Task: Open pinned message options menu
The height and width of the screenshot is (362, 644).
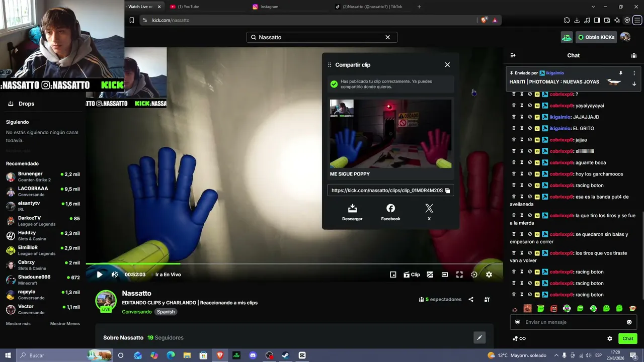Action: 634,73
